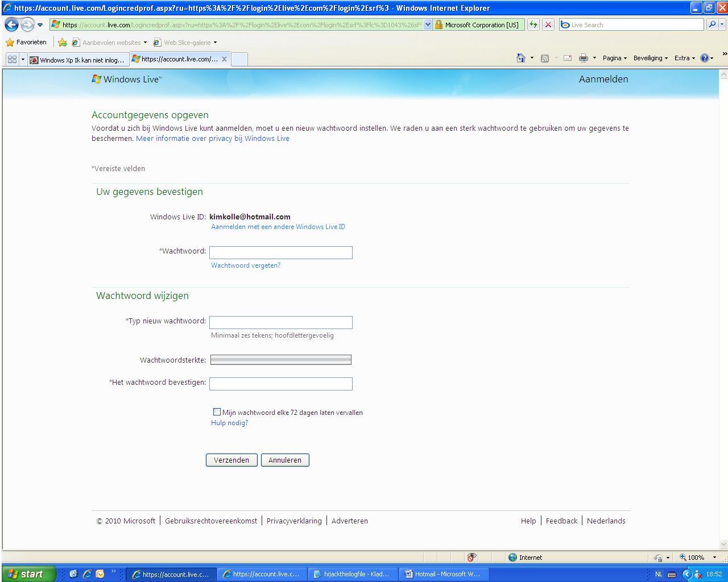Launch Internet Explorer from Quick Launch
Viewport: 728px width, 582px height.
coord(86,574)
